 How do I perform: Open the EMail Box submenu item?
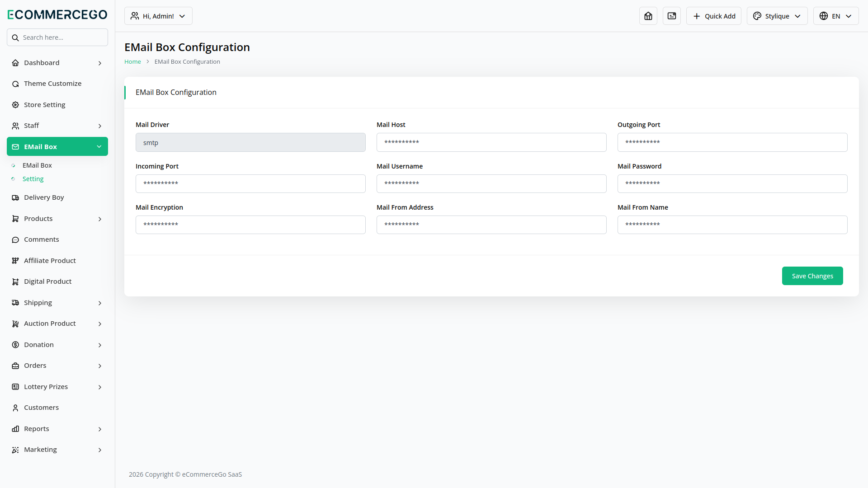pos(37,165)
